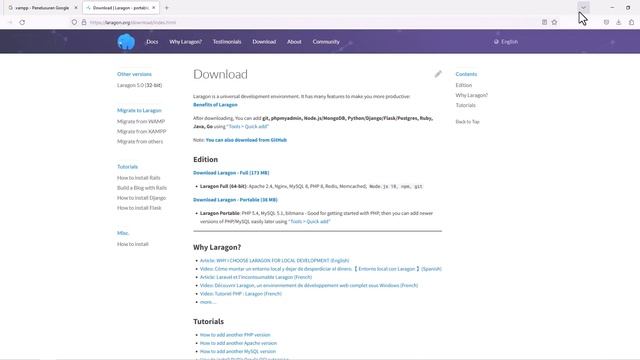This screenshot has height=360, width=640.
Task: Click the more... link under Why Laragon
Action: (208, 302)
